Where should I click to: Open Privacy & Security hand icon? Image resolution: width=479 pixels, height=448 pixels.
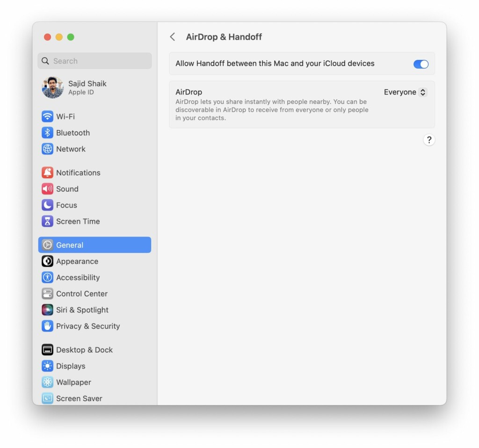coord(47,326)
